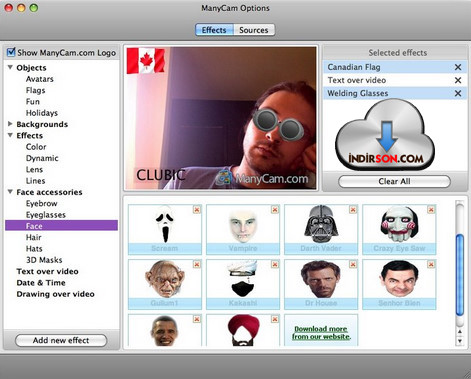Remove Canadian Flag from selected effects
The width and height of the screenshot is (471, 379).
(458, 67)
